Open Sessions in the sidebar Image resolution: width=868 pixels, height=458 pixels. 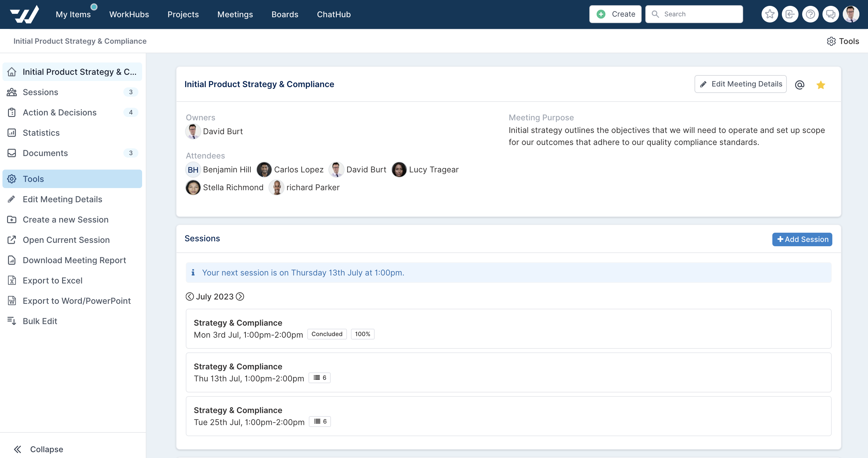[72, 92]
